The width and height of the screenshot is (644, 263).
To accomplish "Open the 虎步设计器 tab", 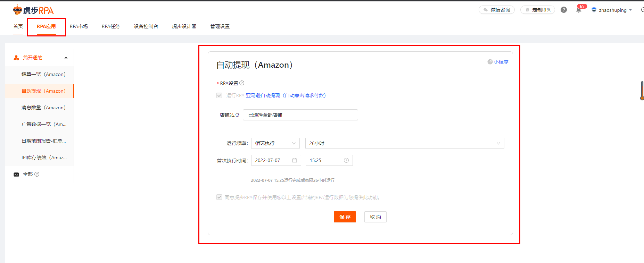I will [x=184, y=26].
